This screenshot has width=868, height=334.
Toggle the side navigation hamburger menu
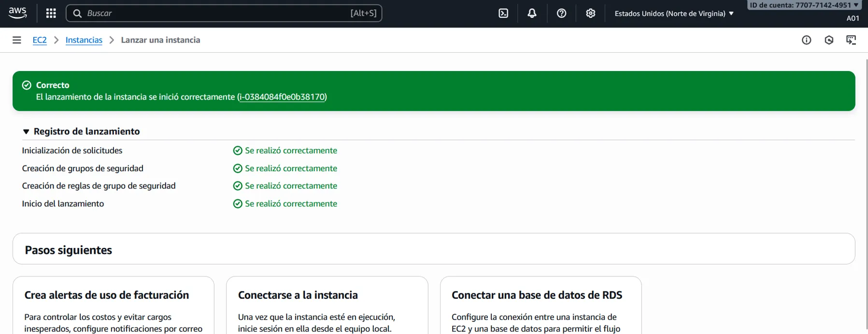tap(17, 40)
